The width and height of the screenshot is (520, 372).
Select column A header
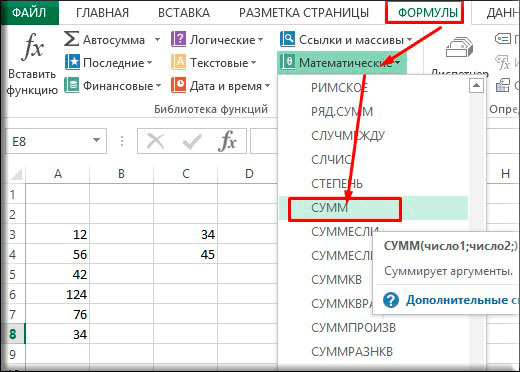(x=58, y=174)
